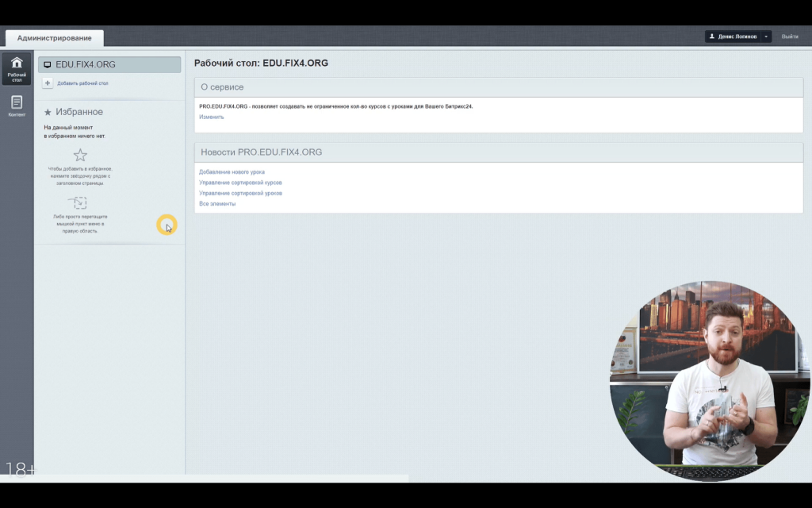Switch to the Администрирование tab

(x=55, y=38)
